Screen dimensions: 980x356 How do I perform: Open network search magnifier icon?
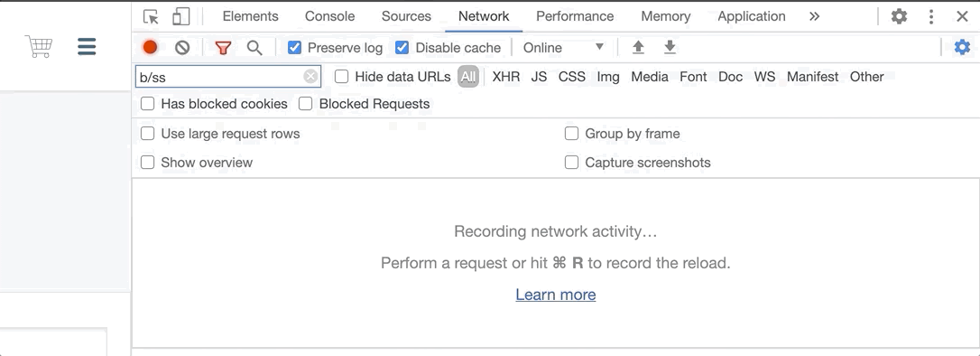tap(254, 48)
